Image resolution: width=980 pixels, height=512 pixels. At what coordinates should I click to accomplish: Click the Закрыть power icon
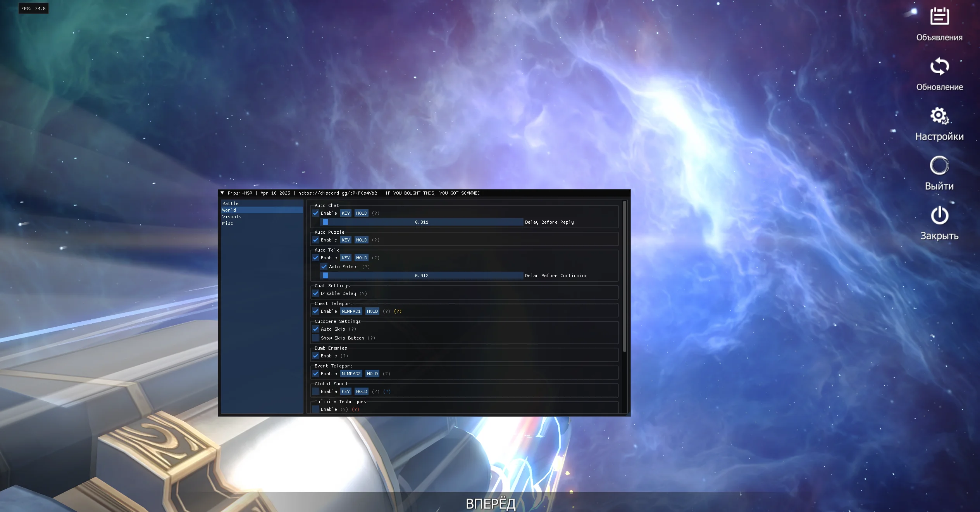pos(939,215)
